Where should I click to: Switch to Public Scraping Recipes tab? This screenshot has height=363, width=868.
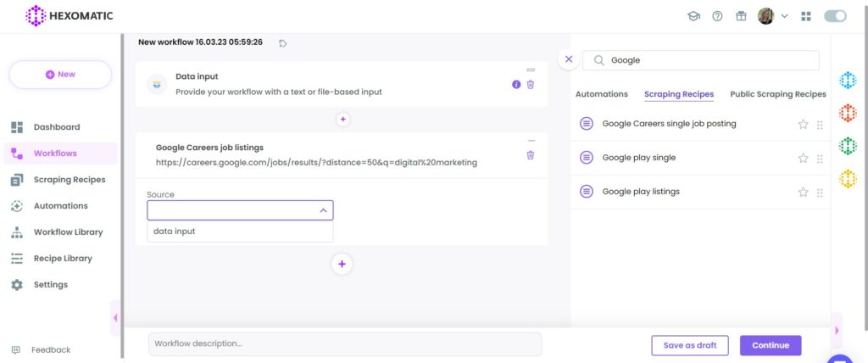pyautogui.click(x=778, y=94)
